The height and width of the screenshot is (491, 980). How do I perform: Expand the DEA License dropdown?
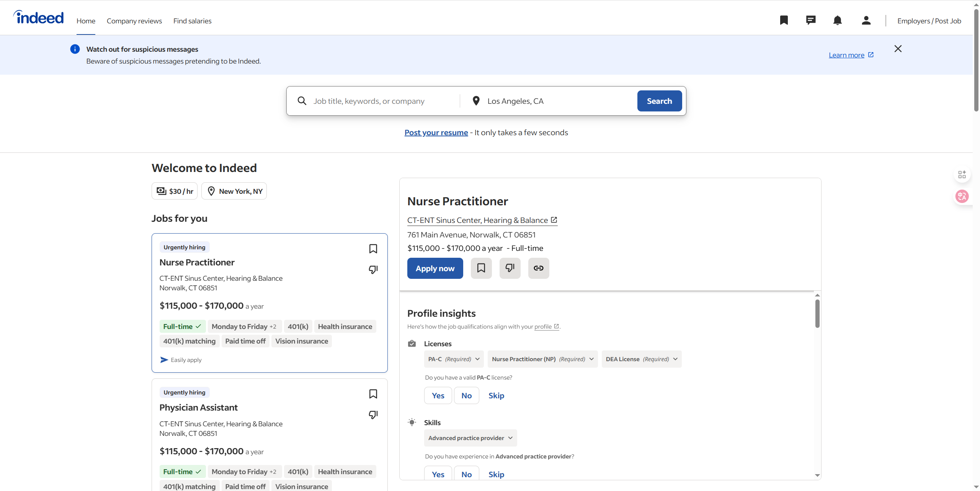(x=641, y=359)
